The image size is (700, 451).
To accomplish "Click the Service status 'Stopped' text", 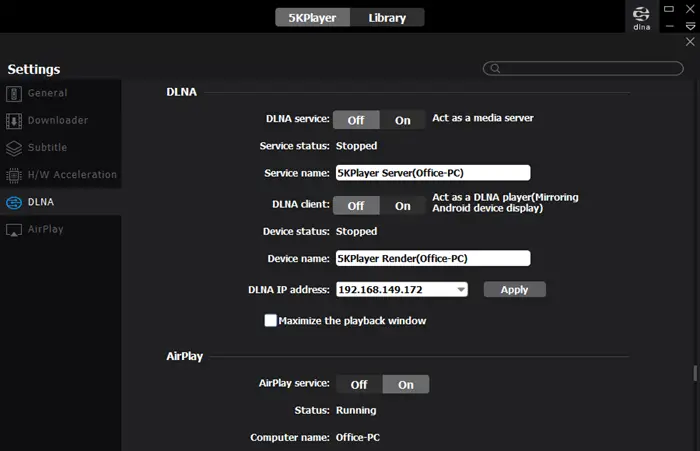I will [x=356, y=146].
